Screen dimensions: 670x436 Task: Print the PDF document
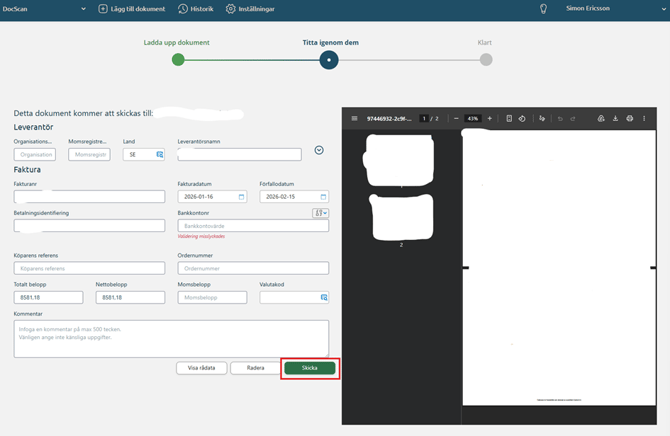pyautogui.click(x=629, y=118)
